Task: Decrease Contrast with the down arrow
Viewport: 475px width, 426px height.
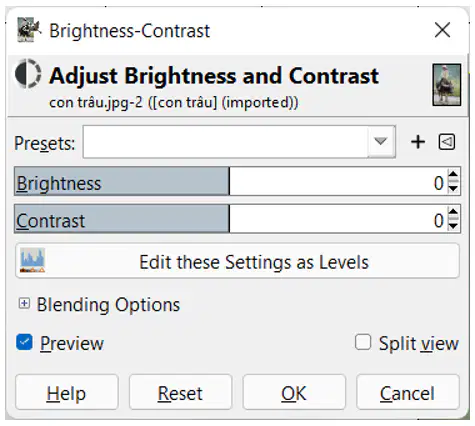Action: (x=453, y=226)
